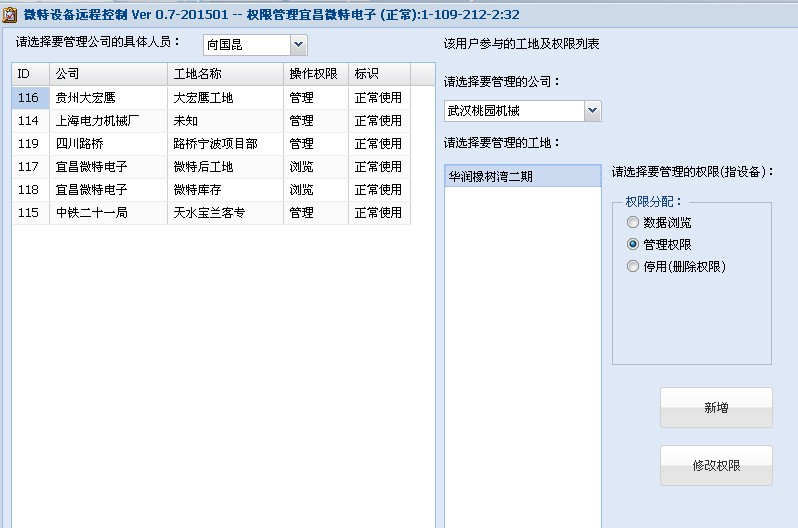The width and height of the screenshot is (798, 528).
Task: Click 正常使用 status in row 118
Action: click(x=380, y=189)
